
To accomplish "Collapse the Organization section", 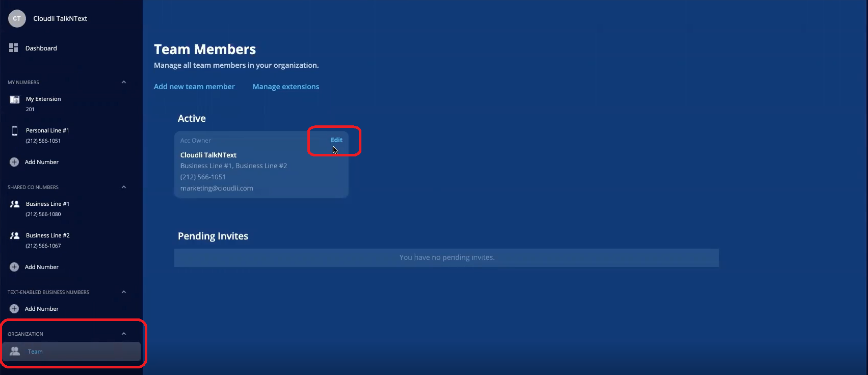I will coord(124,334).
